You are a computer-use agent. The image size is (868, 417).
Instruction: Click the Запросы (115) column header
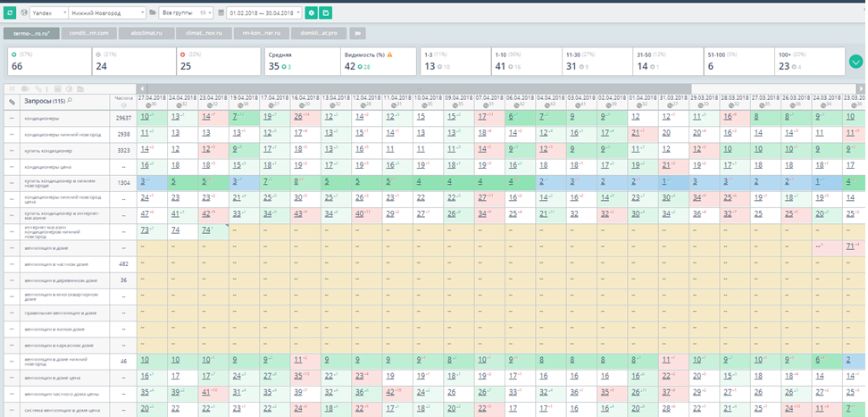pos(65,101)
